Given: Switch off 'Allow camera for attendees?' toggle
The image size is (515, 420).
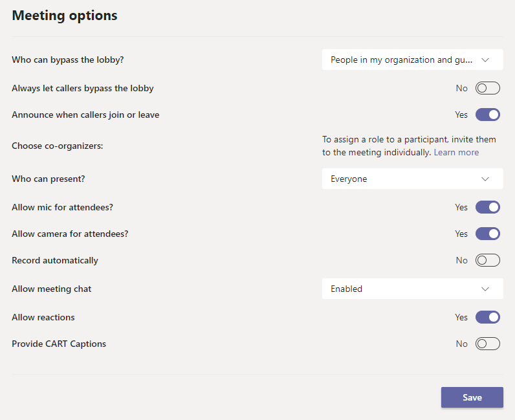Looking at the screenshot, I should pyautogui.click(x=487, y=234).
